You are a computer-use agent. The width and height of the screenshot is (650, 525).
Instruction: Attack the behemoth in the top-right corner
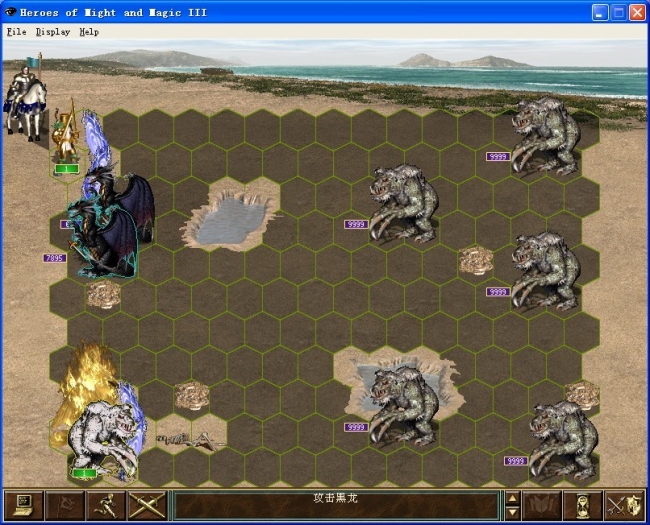tap(546, 135)
